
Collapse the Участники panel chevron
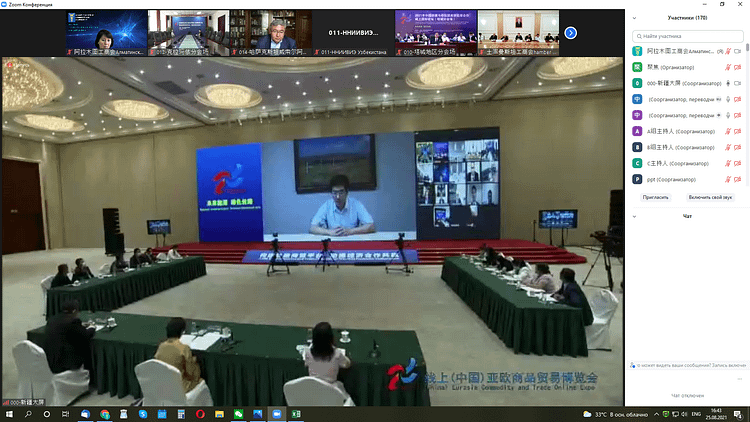[x=634, y=18]
